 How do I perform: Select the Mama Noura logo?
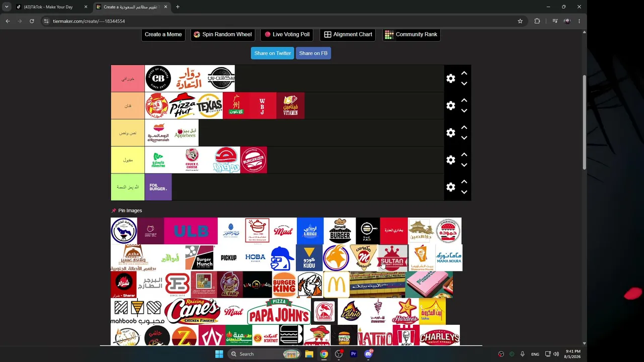point(449,258)
